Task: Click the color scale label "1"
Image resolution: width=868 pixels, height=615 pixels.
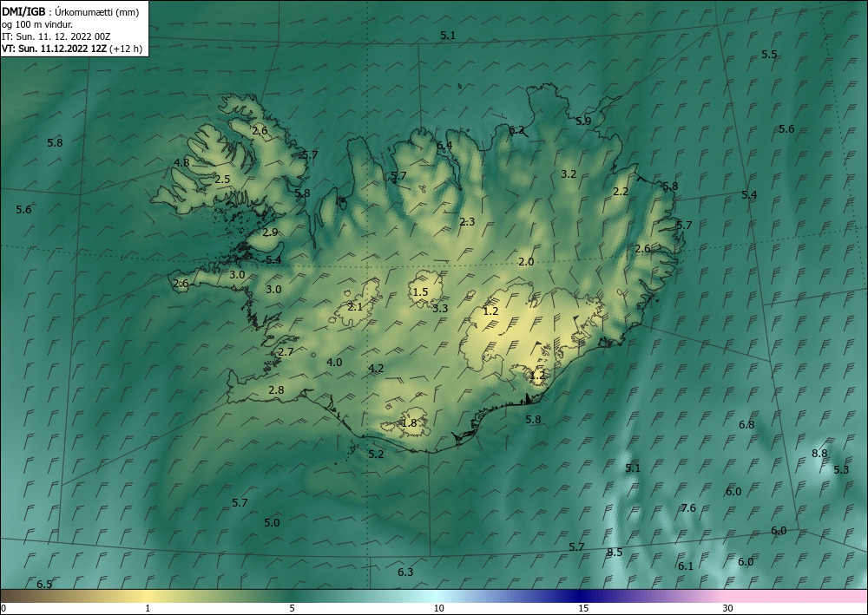Action: pos(148,609)
